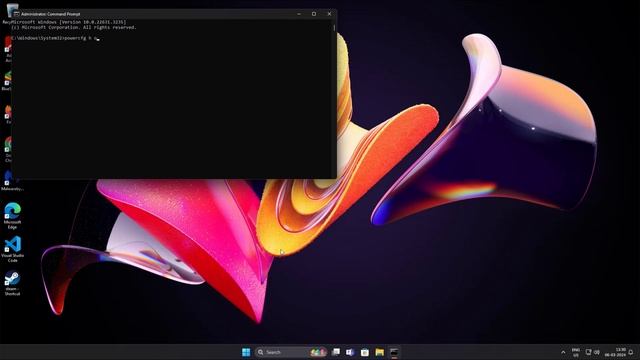Open the Visual Studio Code desktop shortcut
The width and height of the screenshot is (640, 360).
coord(13,249)
